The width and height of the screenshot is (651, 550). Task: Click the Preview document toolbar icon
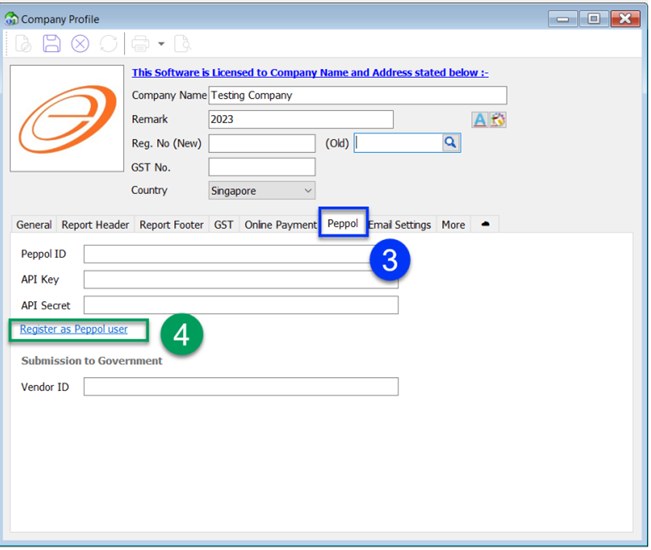point(182,44)
